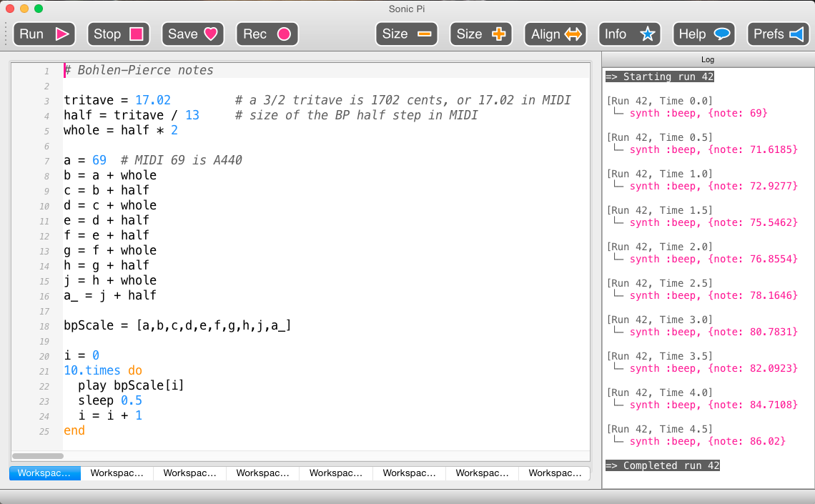Image resolution: width=815 pixels, height=504 pixels.
Task: Switch to the sixth Workspace tab
Action: coord(409,473)
